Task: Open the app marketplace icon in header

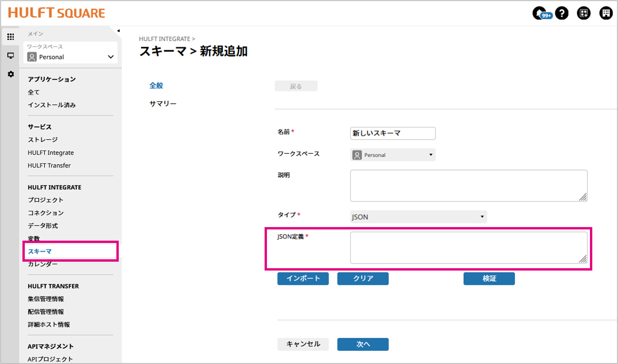Action: coord(584,13)
